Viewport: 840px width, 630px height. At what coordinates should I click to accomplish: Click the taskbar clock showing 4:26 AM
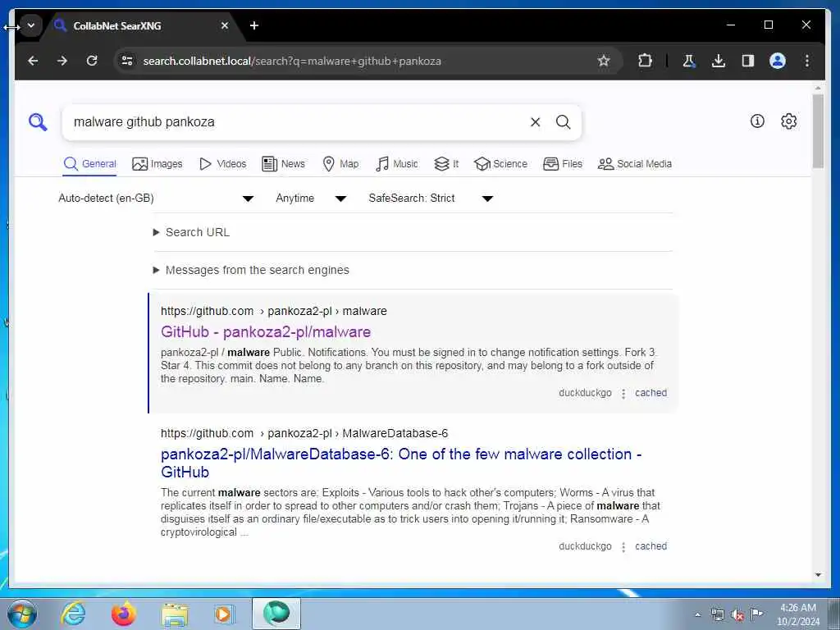(x=797, y=614)
